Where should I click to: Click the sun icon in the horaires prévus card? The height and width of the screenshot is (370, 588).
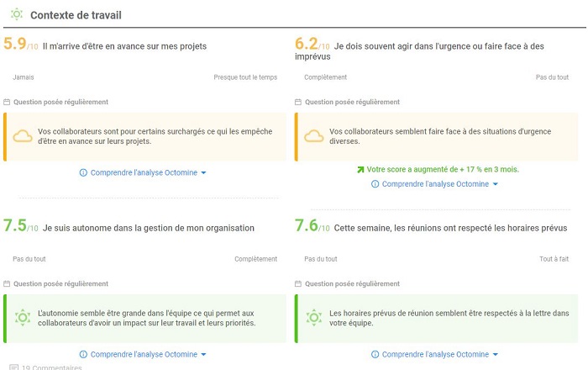pos(313,317)
